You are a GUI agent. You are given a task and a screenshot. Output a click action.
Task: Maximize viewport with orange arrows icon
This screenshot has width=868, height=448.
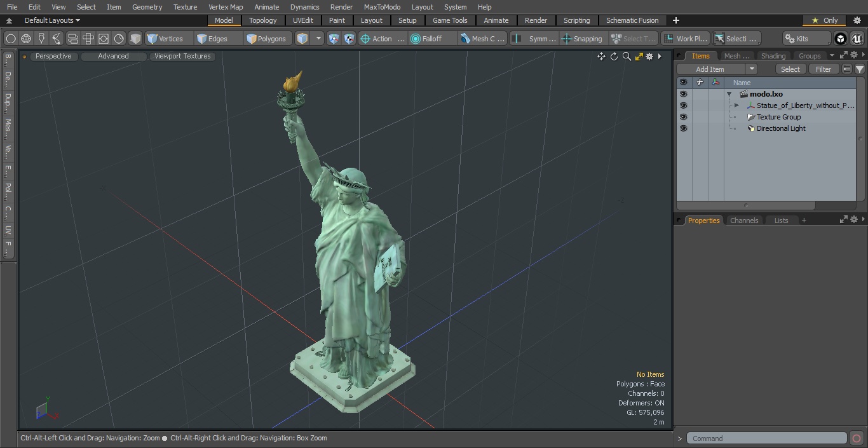pyautogui.click(x=639, y=57)
